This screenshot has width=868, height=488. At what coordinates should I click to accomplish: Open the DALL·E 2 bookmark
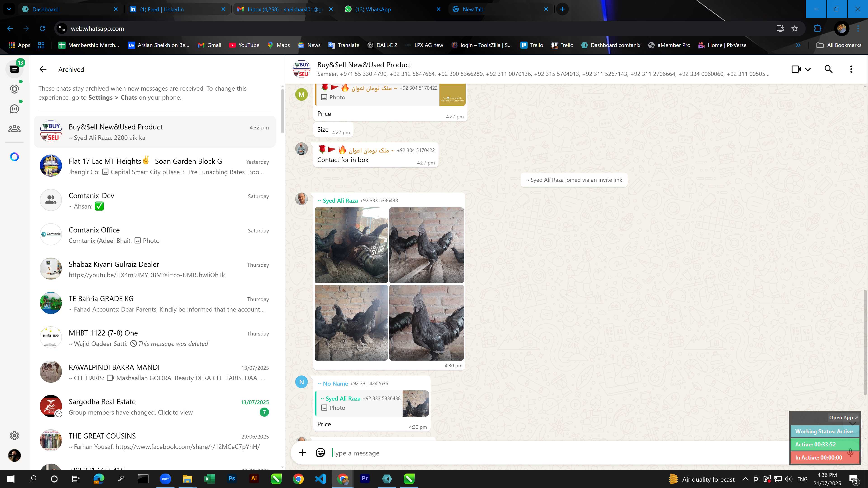(382, 45)
